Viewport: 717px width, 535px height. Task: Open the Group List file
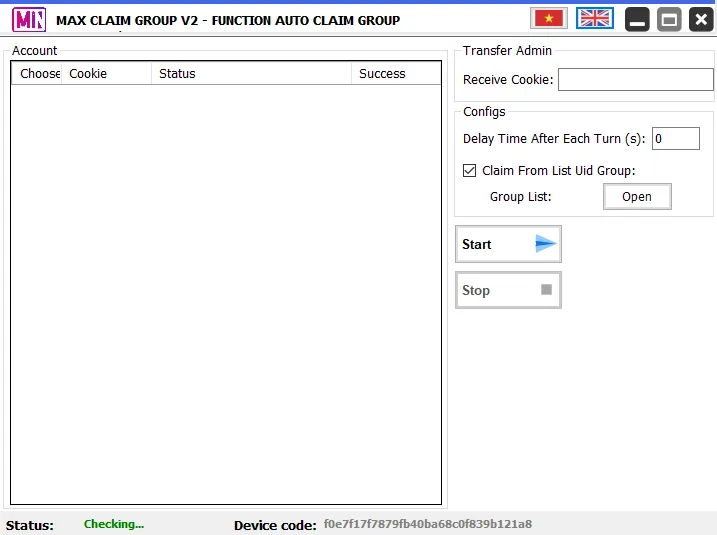coord(637,197)
